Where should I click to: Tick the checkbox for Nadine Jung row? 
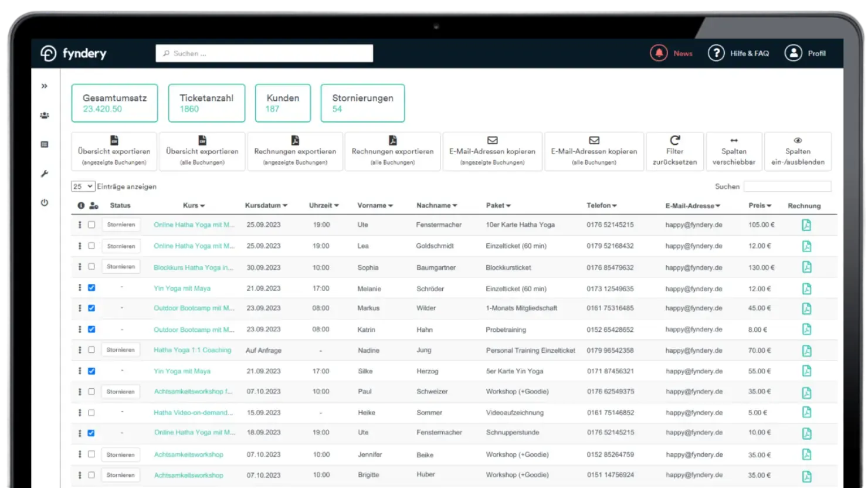[x=91, y=350]
